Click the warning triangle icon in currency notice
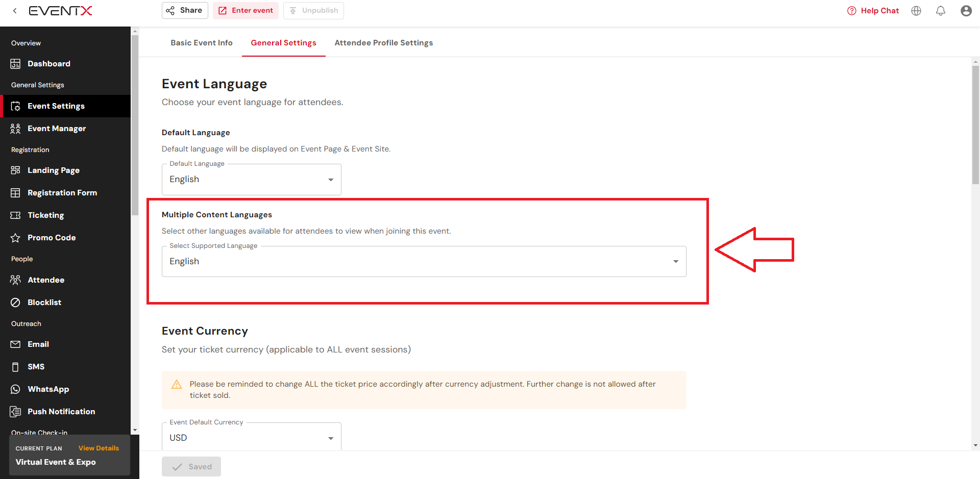Screen dimensions: 980x479 pyautogui.click(x=177, y=384)
